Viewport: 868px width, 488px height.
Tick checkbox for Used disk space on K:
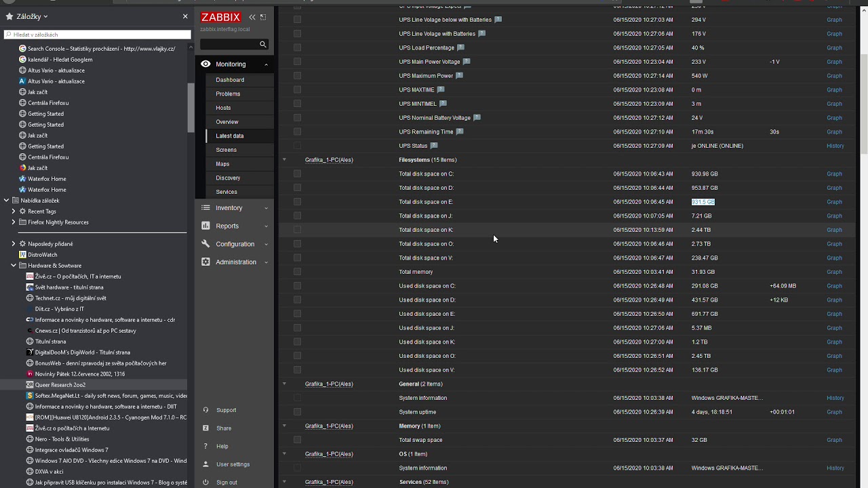[x=297, y=342]
